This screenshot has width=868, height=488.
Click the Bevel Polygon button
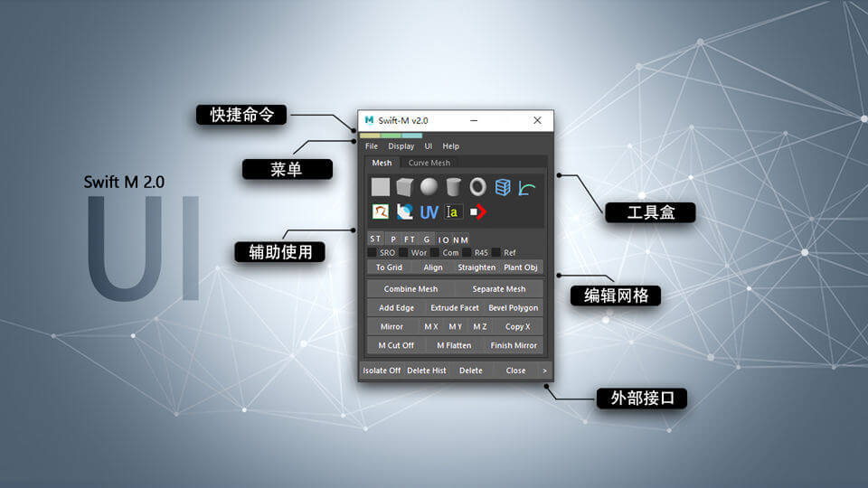click(x=514, y=307)
